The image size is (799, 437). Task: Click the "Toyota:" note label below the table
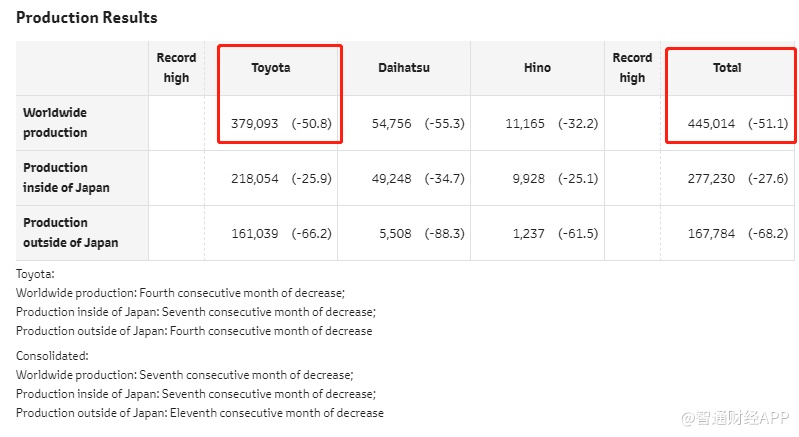35,273
